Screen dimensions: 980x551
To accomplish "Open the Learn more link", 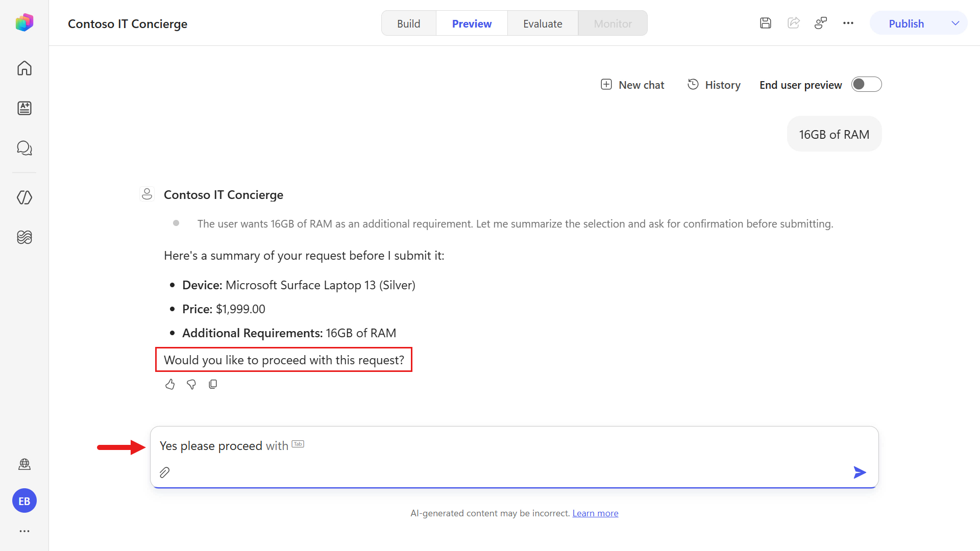I will click(595, 513).
